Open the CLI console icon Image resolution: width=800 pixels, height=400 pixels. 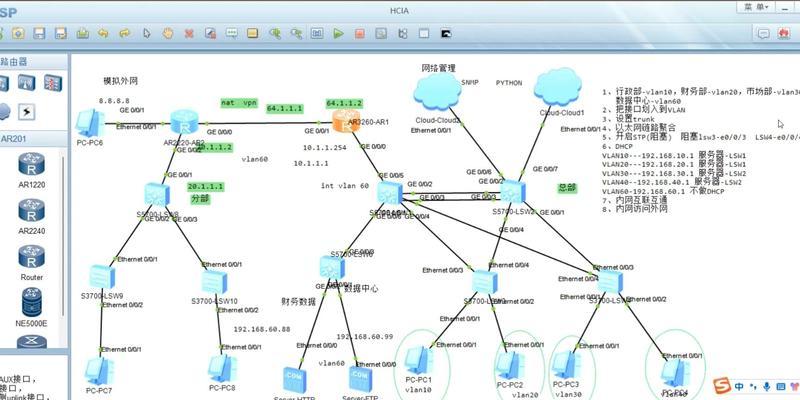click(x=445, y=34)
